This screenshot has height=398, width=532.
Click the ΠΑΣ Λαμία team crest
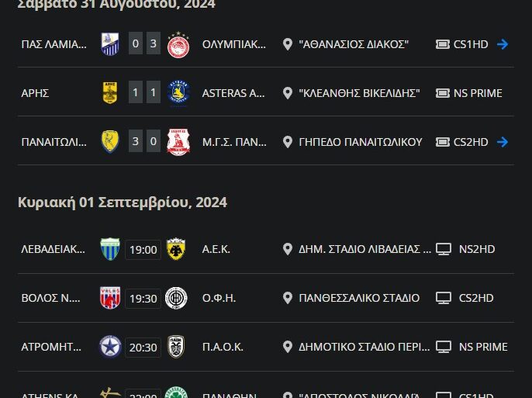pos(110,44)
